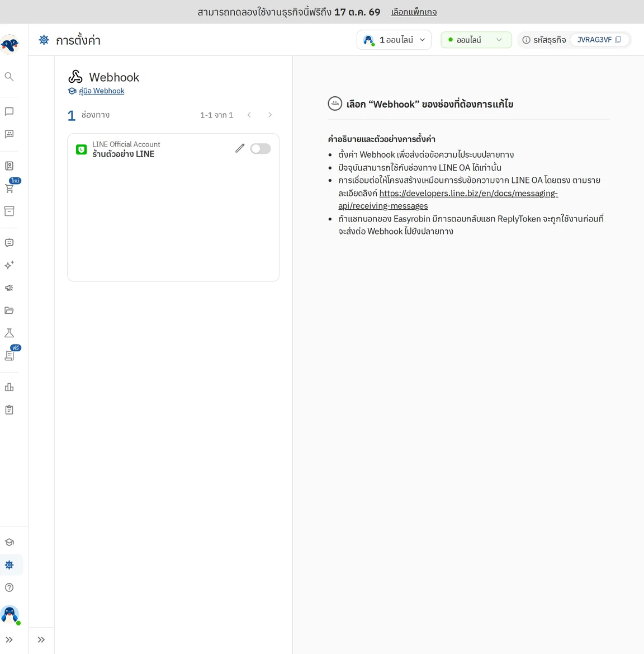
Task: Select the ร้านตัวอย่าง LINE channel row
Action: 173,149
